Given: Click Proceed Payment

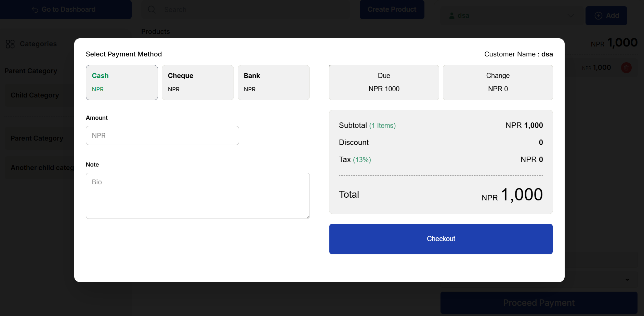Looking at the screenshot, I should (x=538, y=303).
